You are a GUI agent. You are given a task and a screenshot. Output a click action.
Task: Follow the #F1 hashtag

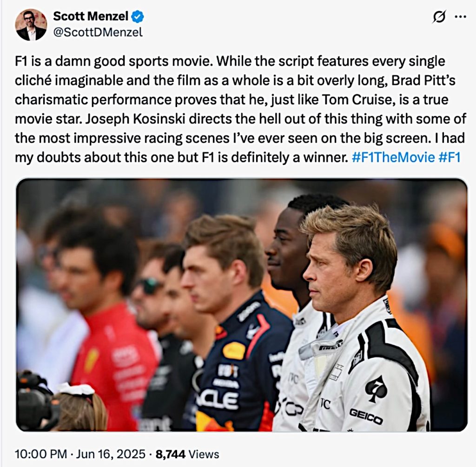450,158
